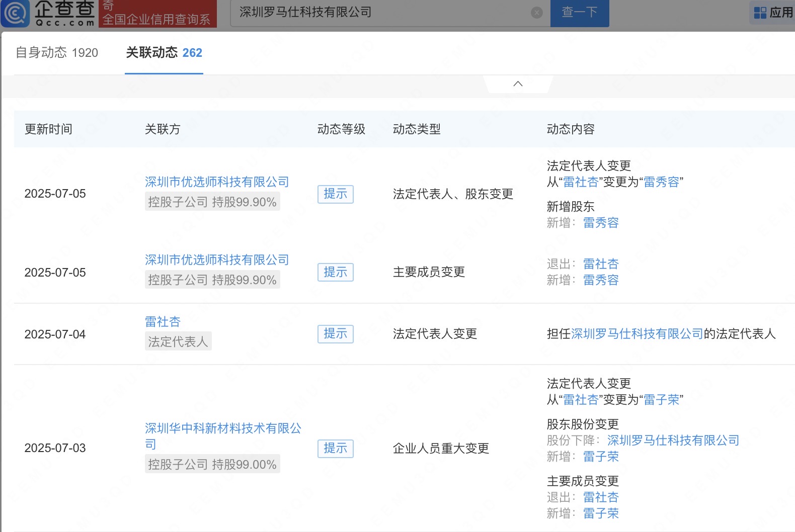Open 雷秀容 in the 从“雷社杏”变更为“雷秀容” line
Image resolution: width=795 pixels, height=532 pixels.
point(661,182)
